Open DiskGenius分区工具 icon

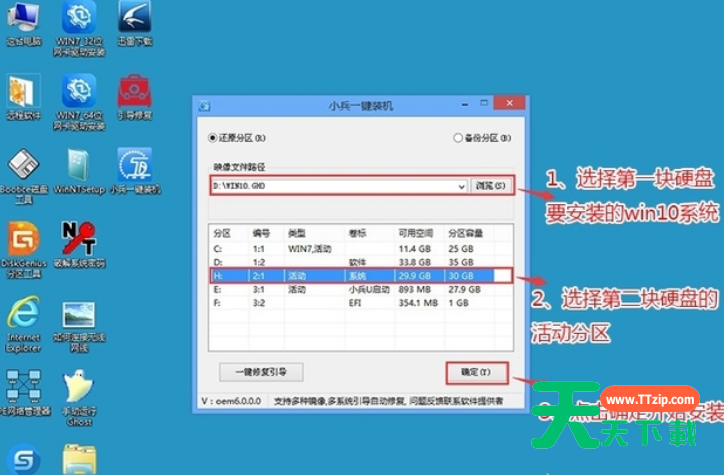tap(24, 250)
